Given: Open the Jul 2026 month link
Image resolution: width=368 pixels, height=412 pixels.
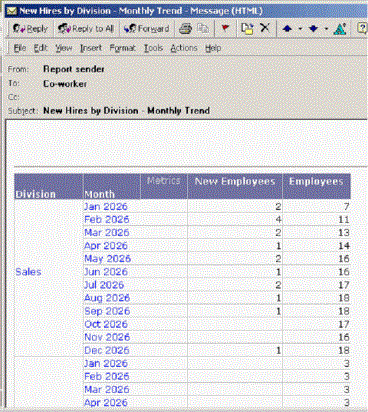Looking at the screenshot, I should coord(104,285).
